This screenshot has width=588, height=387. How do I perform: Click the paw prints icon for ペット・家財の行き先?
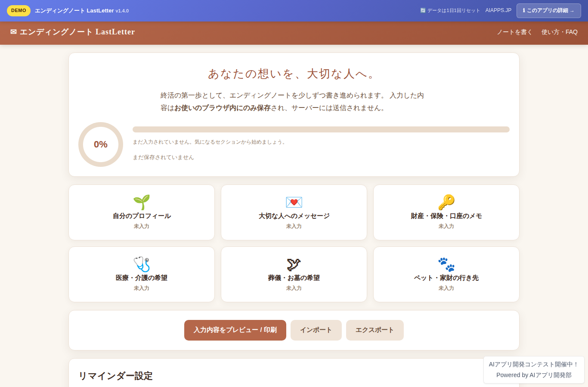click(446, 264)
